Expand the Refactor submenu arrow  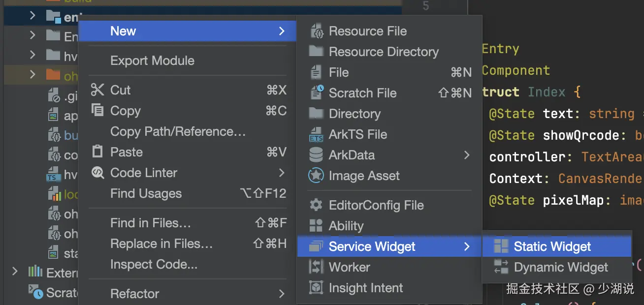pyautogui.click(x=282, y=294)
